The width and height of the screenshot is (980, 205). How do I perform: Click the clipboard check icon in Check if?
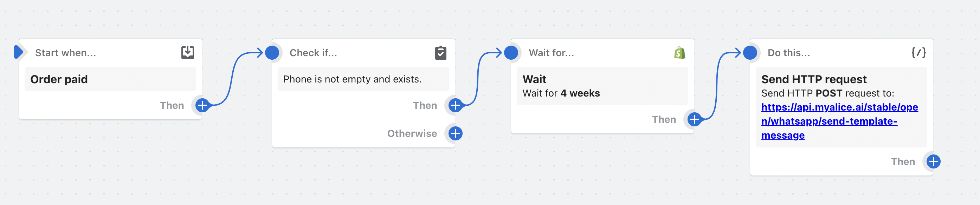[x=440, y=52]
